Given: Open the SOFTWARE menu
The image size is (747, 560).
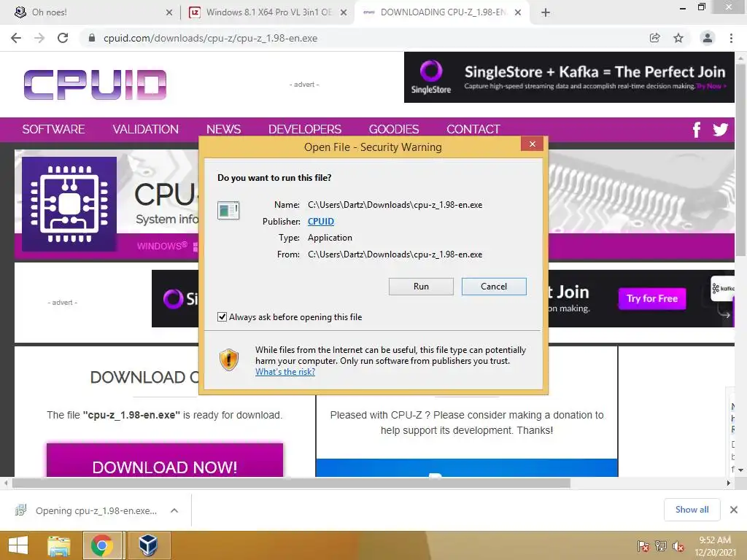Looking at the screenshot, I should click(x=53, y=130).
